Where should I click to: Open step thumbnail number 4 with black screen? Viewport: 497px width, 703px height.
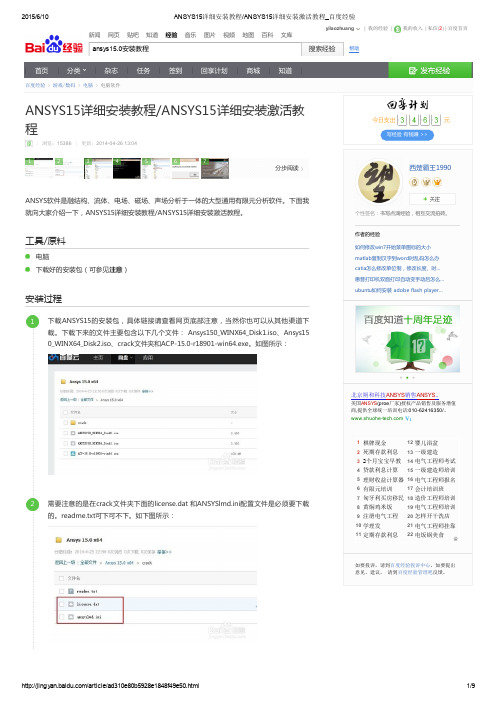click(x=127, y=168)
